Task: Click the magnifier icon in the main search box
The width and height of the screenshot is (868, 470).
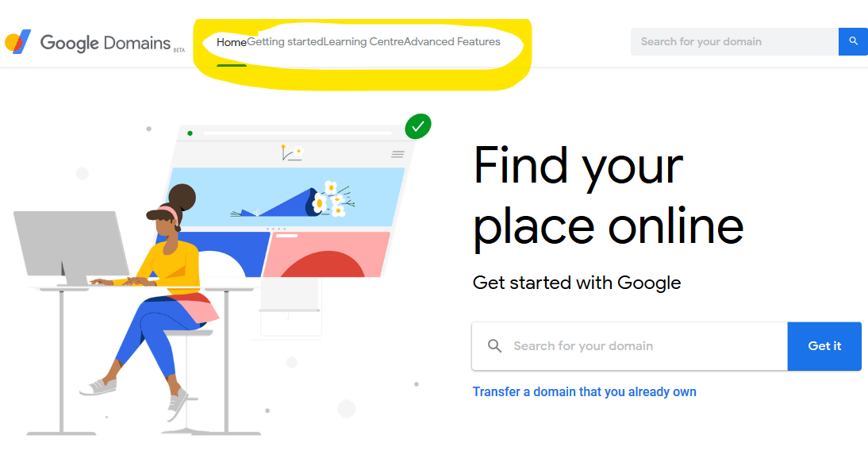Action: tap(494, 346)
